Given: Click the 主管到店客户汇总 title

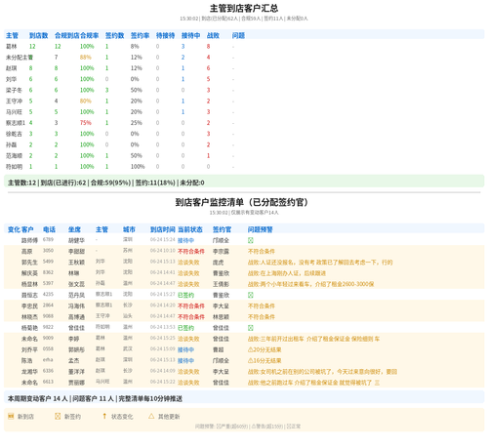Looking at the screenshot, I should [x=244, y=8].
